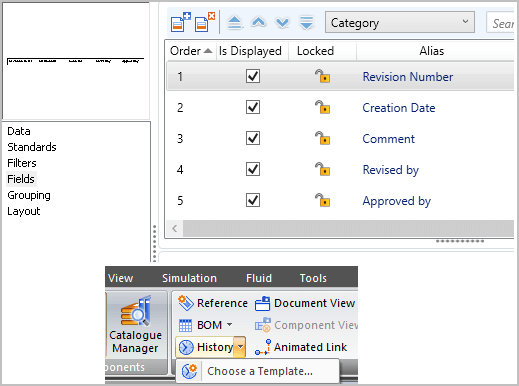Image resolution: width=519 pixels, height=386 pixels.
Task: Open the Layout section
Action: click(x=24, y=211)
